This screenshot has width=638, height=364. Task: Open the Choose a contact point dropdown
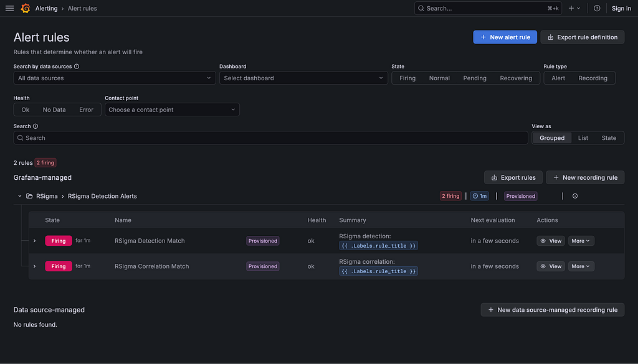coord(172,110)
